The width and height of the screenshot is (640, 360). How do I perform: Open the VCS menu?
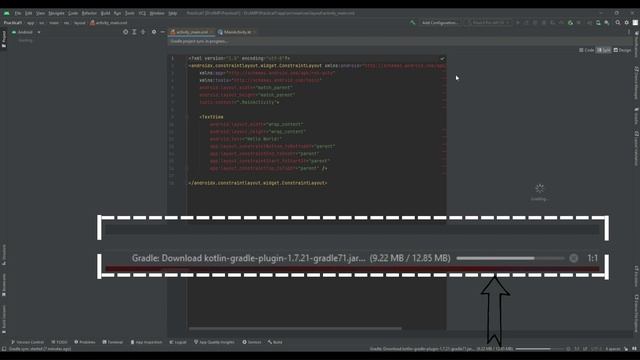[142, 13]
